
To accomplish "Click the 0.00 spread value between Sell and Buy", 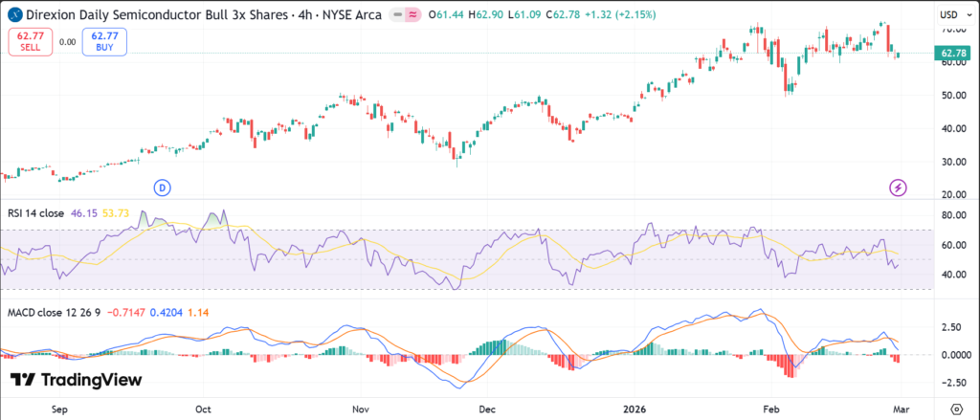I will click(x=67, y=42).
